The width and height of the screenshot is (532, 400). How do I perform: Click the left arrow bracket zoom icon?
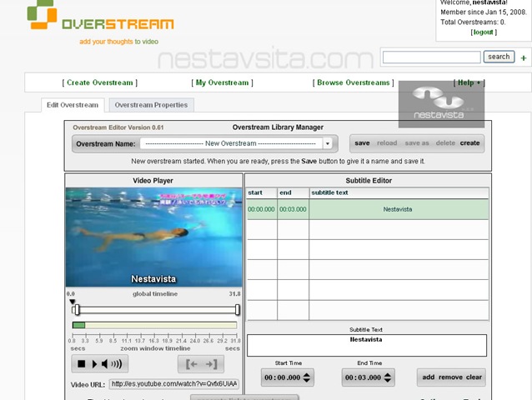click(x=192, y=364)
